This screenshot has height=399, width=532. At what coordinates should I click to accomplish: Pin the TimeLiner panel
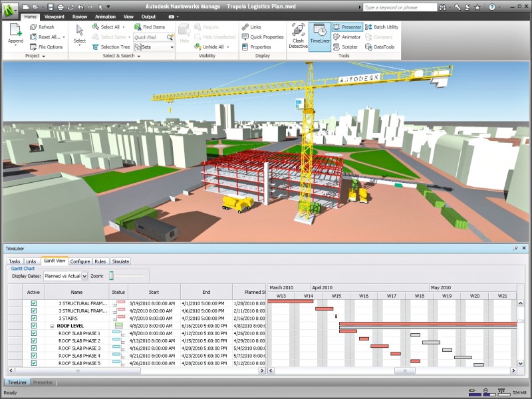click(516, 248)
